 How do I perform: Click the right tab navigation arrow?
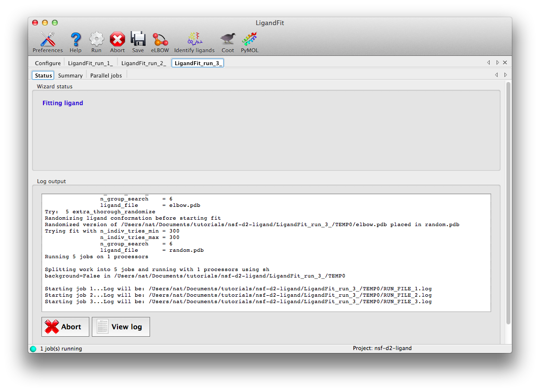click(498, 62)
